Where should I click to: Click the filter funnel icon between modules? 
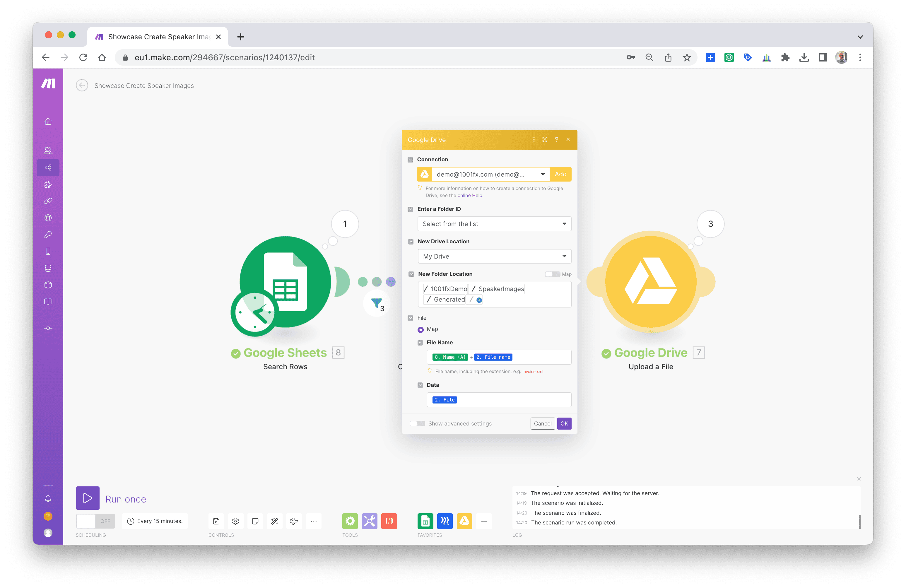[376, 303]
